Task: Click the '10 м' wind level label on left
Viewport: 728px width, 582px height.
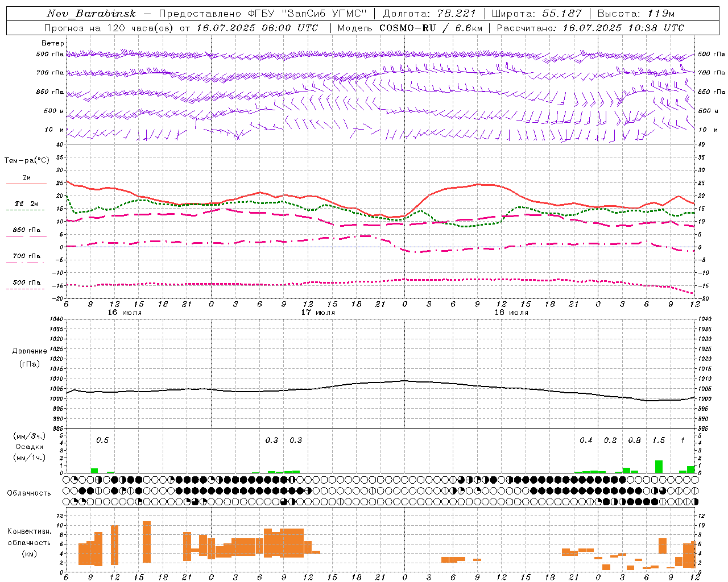Action: [x=55, y=130]
